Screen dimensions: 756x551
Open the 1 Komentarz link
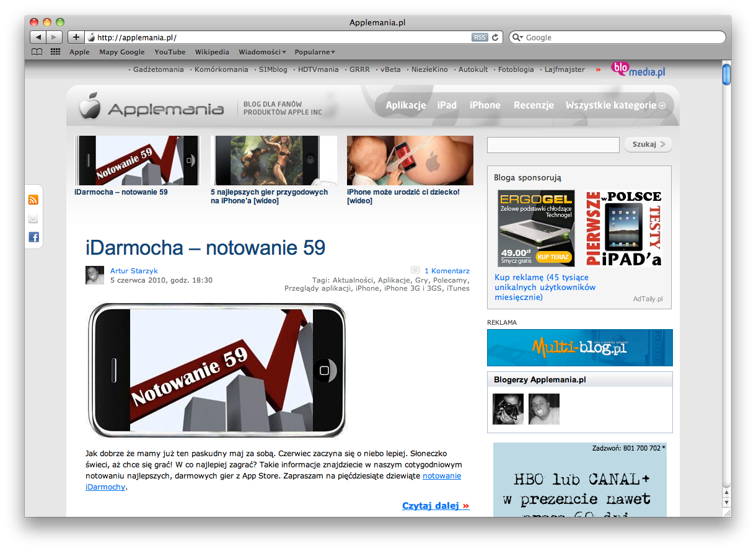447,271
